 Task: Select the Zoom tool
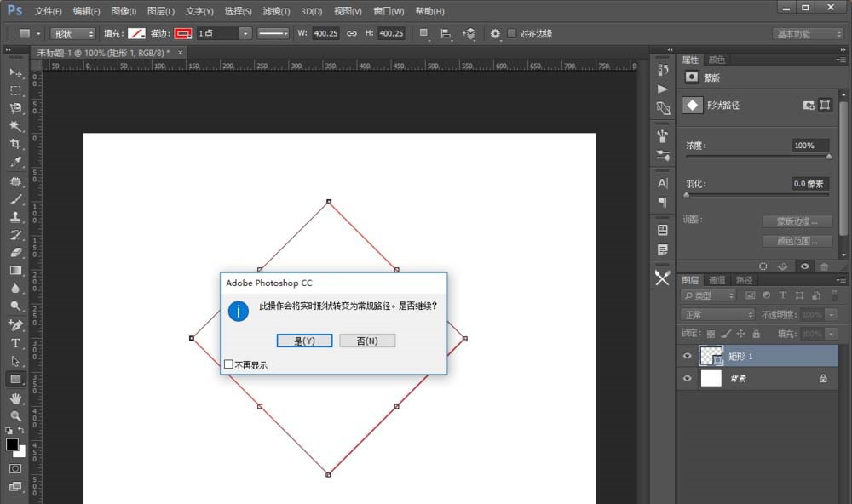(x=15, y=415)
